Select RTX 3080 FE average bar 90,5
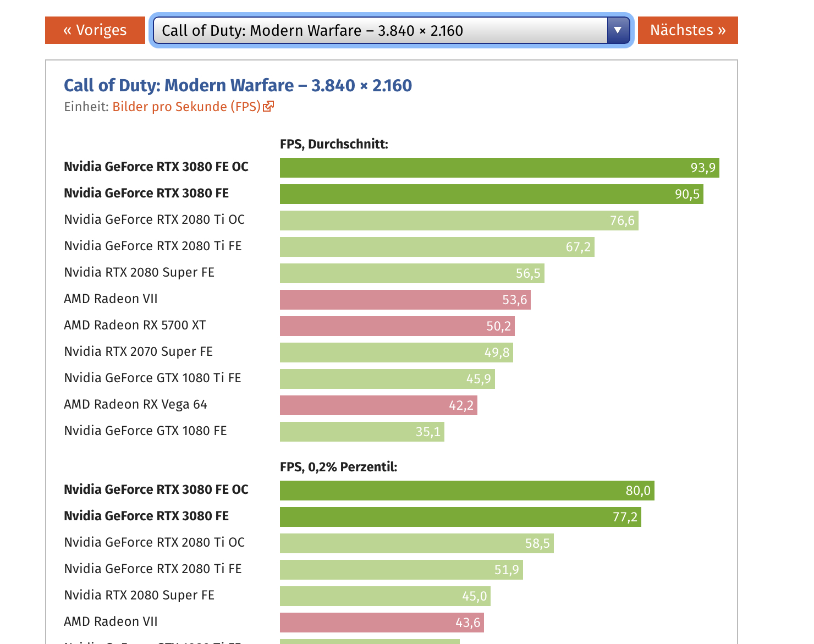814x644 pixels. coord(492,194)
